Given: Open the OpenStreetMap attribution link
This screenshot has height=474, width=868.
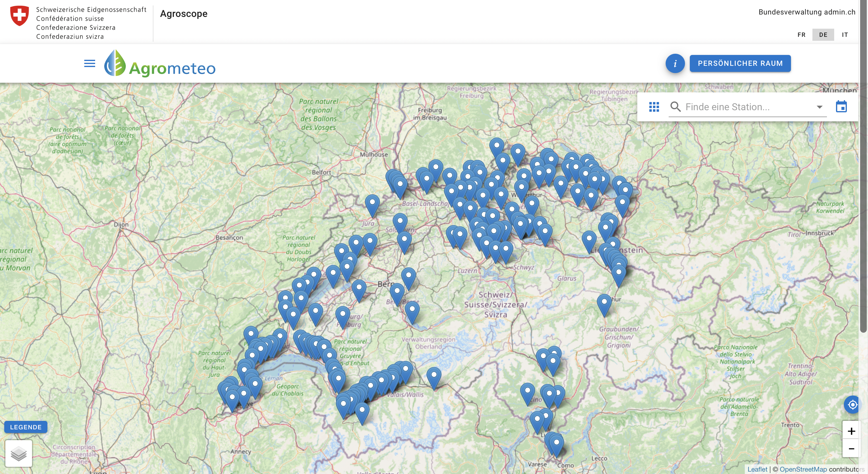Looking at the screenshot, I should click(x=803, y=469).
